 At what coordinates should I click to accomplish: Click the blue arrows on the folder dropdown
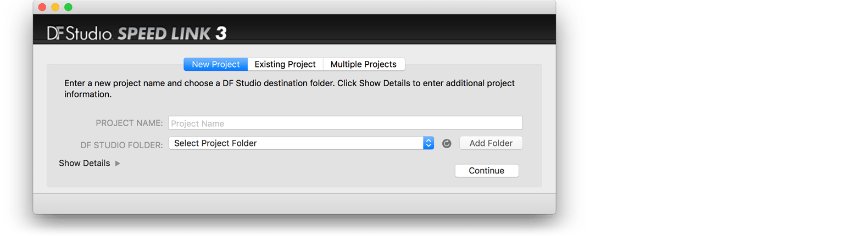click(429, 143)
